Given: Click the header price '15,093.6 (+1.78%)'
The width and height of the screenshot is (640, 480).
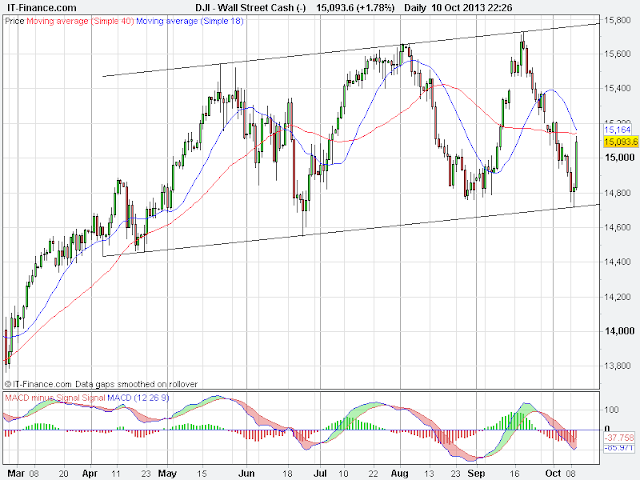Looking at the screenshot, I should pos(356,8).
